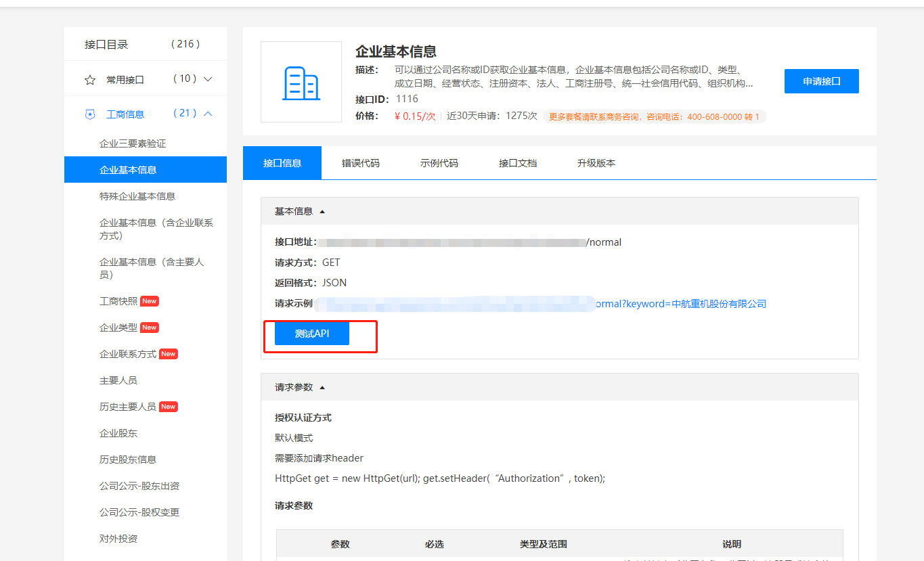This screenshot has width=924, height=561.
Task: Click the 近30天申请：1275次 text
Action: click(492, 116)
